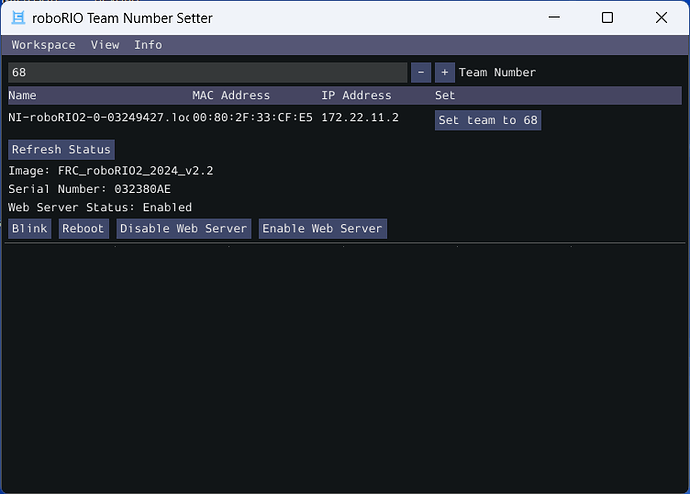The image size is (690, 494).
Task: Click the team number input field
Action: (207, 72)
